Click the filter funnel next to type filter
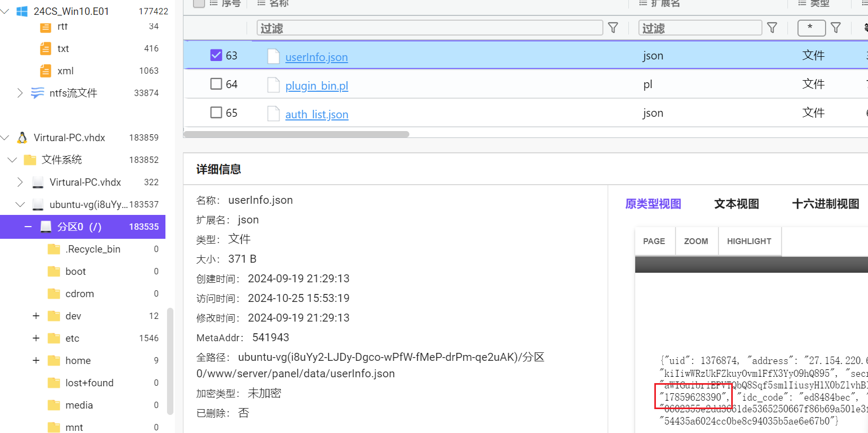Image resolution: width=868 pixels, height=433 pixels. click(836, 28)
